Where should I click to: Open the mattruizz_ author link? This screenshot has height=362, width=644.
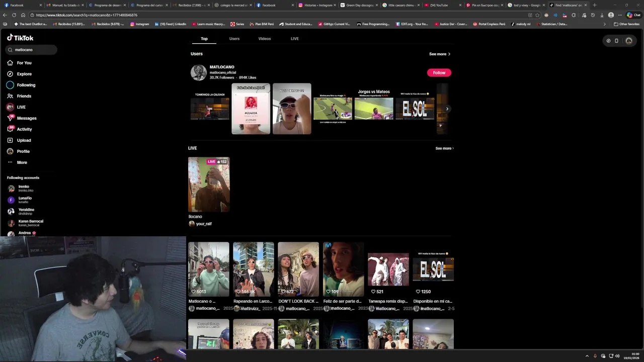[x=250, y=308]
